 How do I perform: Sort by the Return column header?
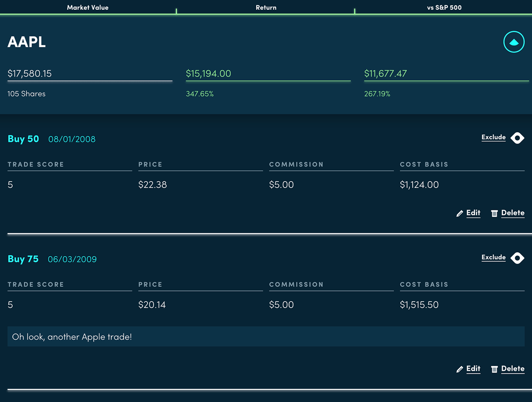(x=266, y=7)
